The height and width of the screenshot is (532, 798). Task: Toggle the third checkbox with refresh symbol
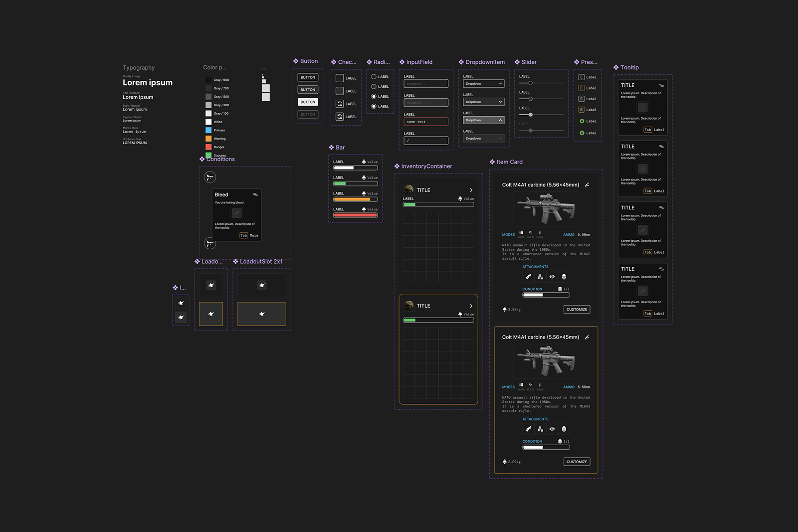tap(340, 104)
